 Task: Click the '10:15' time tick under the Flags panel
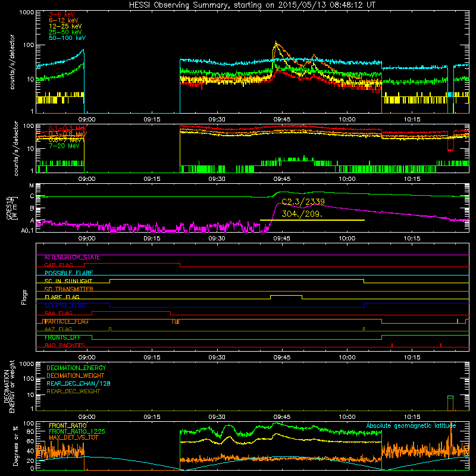pyautogui.click(x=412, y=358)
